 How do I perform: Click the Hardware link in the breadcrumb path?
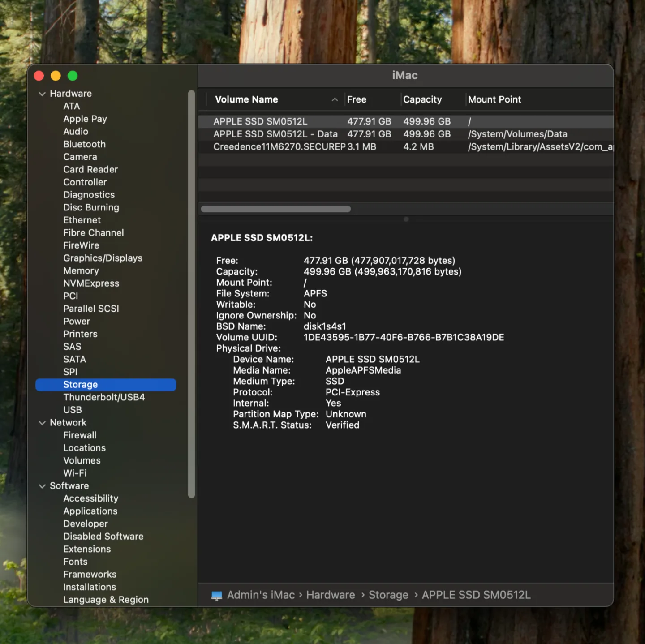click(330, 595)
